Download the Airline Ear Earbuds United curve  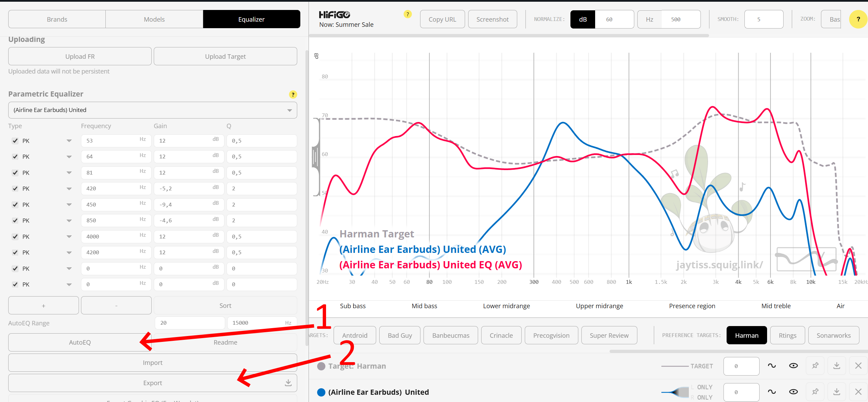[x=837, y=392]
